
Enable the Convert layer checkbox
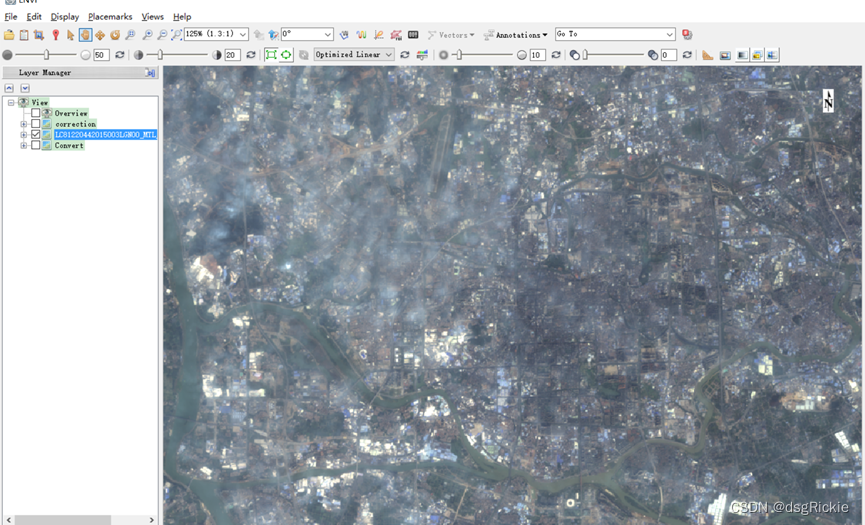pos(36,145)
